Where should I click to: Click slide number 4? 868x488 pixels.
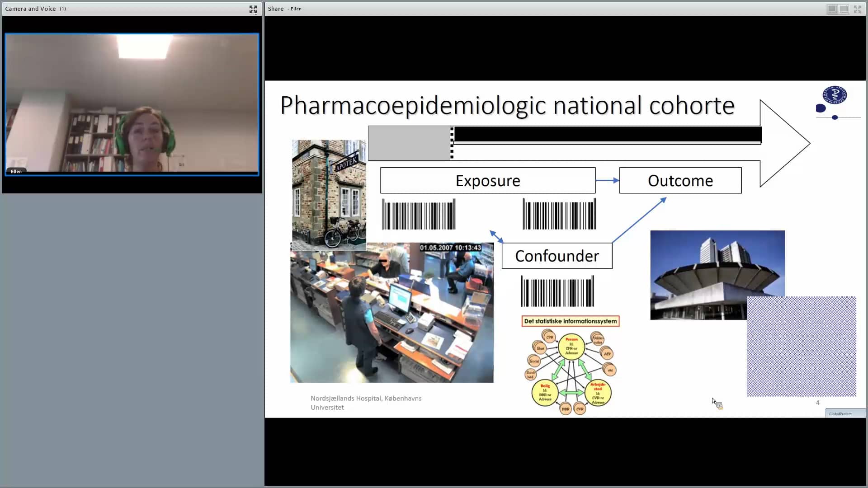(x=817, y=403)
